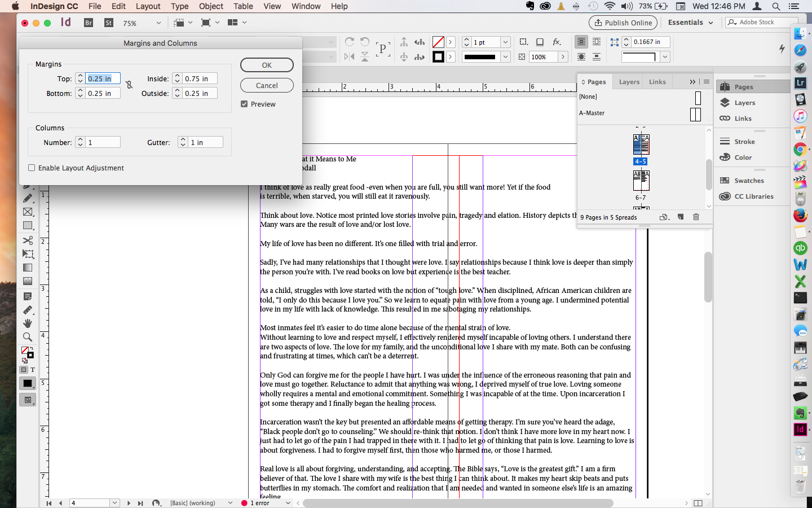Click the wrap around bounding box icon
This screenshot has height=508, width=812.
coord(597,42)
